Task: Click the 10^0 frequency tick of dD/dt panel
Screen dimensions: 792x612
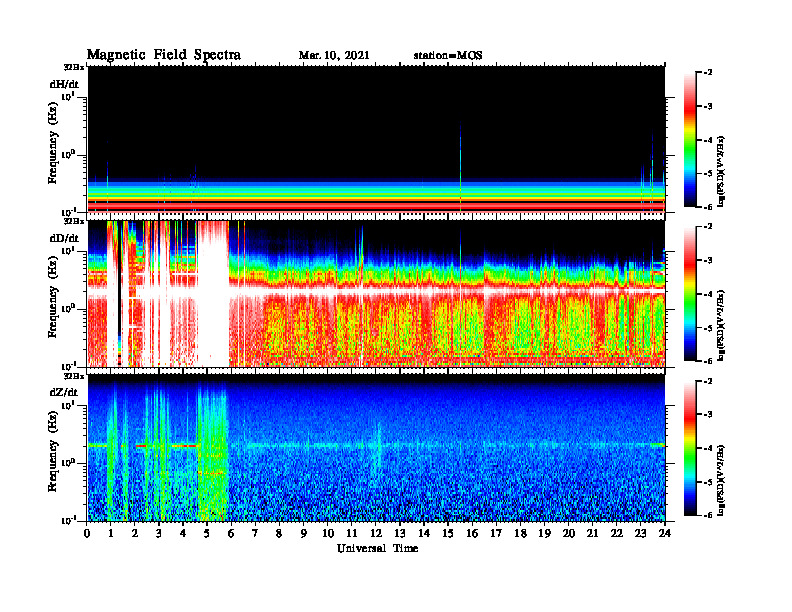Action: (x=69, y=308)
